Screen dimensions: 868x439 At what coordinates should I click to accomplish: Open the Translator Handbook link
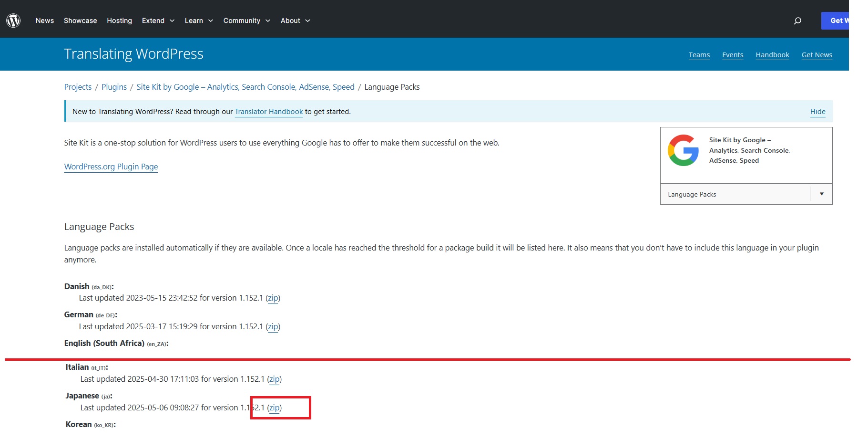click(269, 112)
